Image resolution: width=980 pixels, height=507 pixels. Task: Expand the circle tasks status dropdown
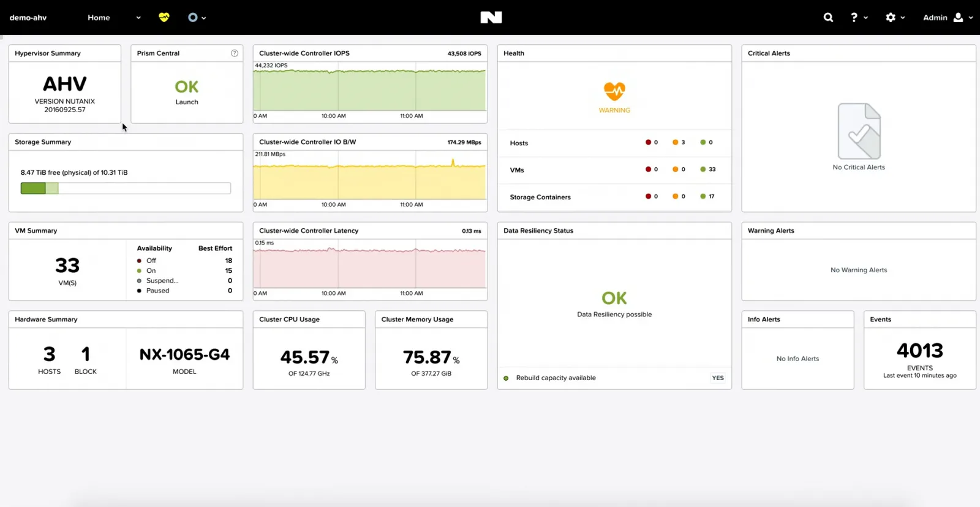[197, 18]
